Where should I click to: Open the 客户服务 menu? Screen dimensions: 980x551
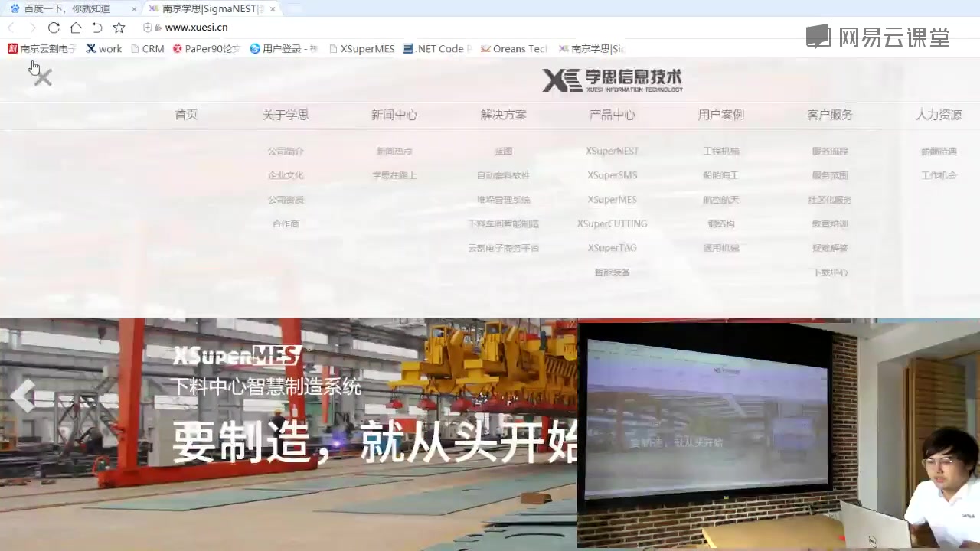click(830, 115)
